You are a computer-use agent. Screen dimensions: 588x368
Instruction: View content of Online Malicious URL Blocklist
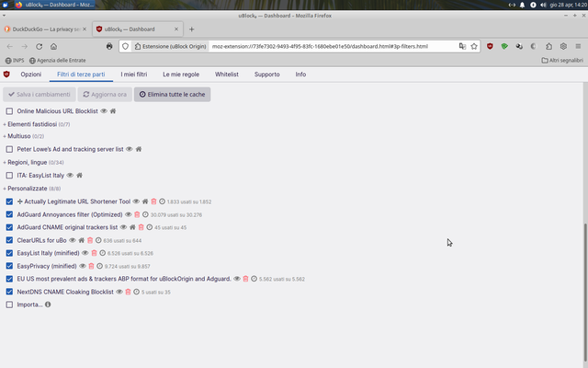(x=104, y=111)
